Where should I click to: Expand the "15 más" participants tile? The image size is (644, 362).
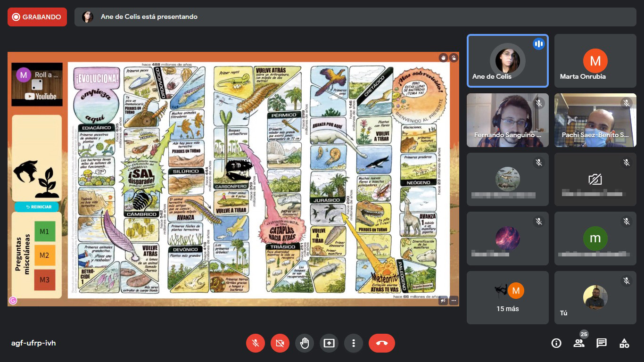(x=508, y=297)
